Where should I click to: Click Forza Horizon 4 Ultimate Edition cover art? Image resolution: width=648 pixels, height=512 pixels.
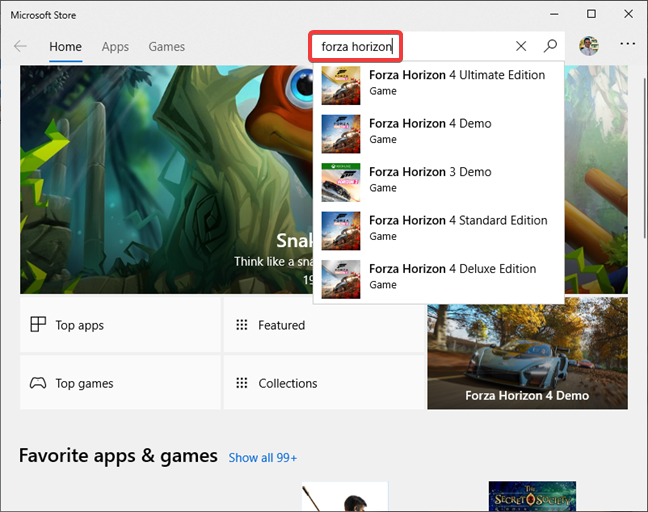click(341, 86)
